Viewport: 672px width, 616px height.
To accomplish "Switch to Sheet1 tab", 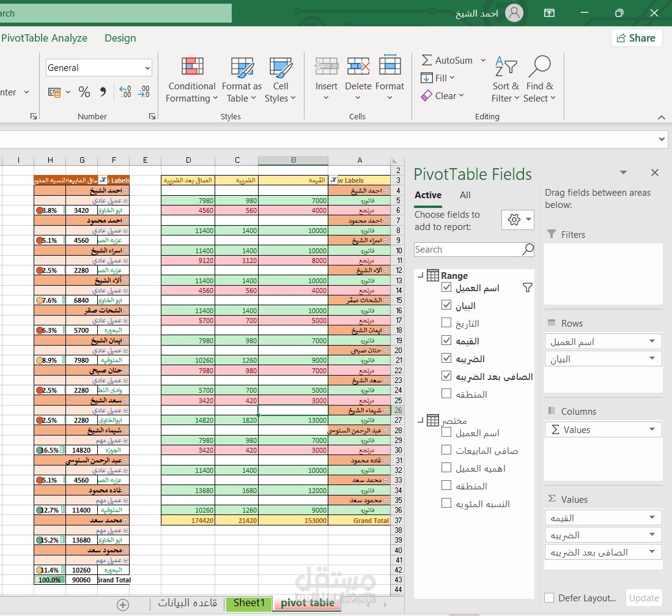I will point(249,603).
